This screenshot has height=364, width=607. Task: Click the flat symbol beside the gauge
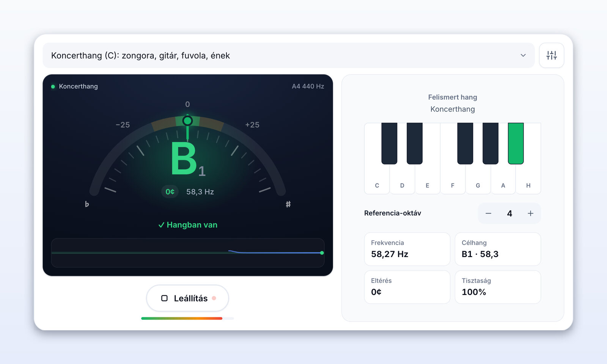pyautogui.click(x=87, y=204)
